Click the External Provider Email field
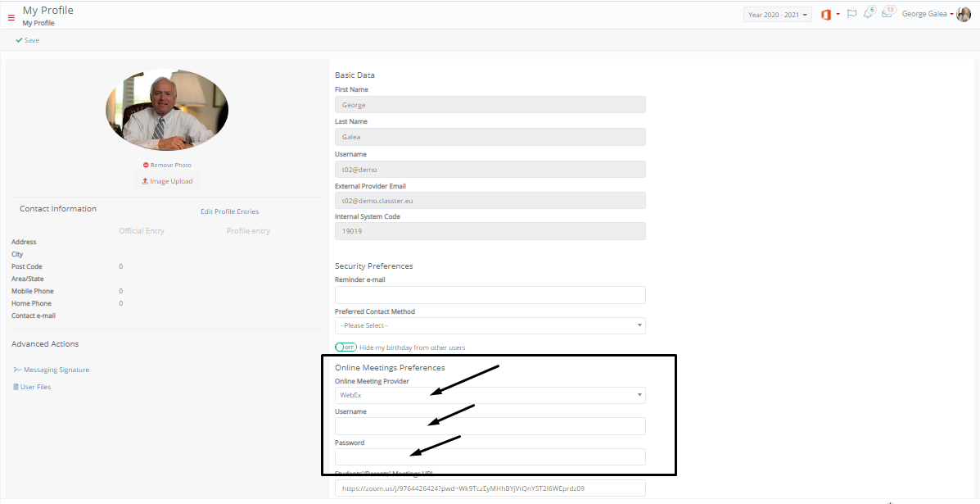 pyautogui.click(x=490, y=201)
